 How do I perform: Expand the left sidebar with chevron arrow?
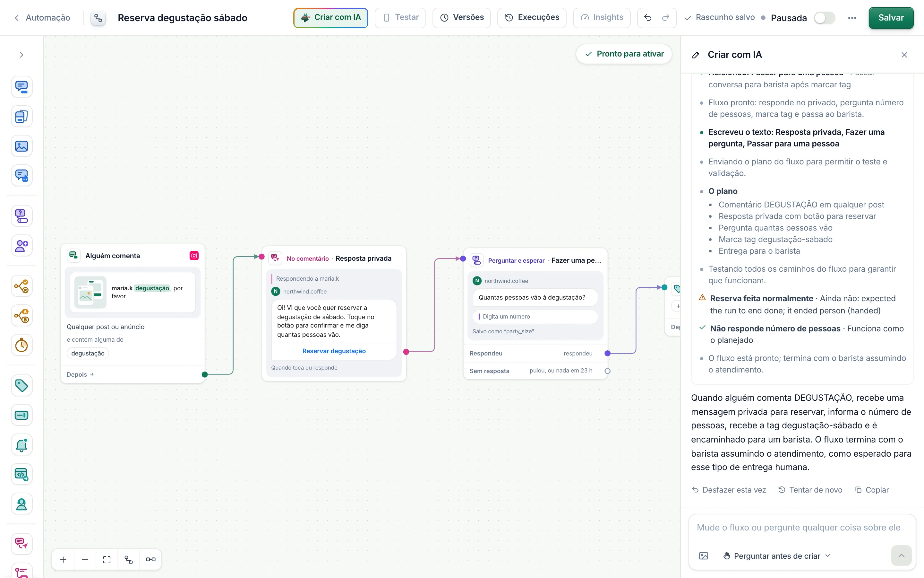[x=21, y=55]
